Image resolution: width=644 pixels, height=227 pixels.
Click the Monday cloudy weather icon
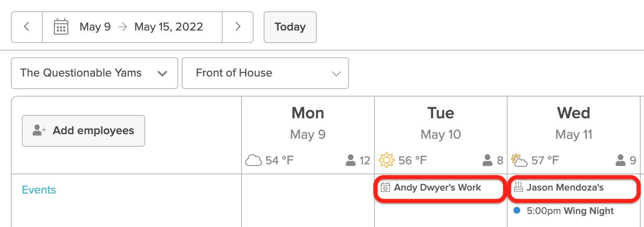point(254,161)
